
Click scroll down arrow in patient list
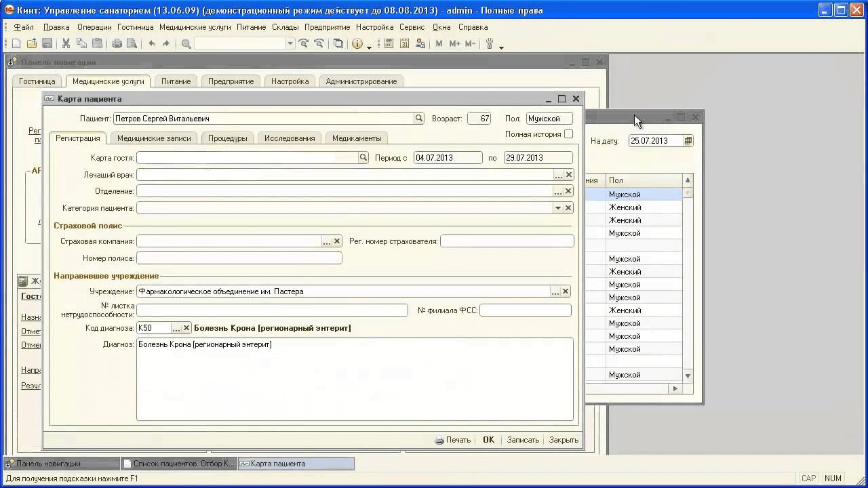coord(688,375)
